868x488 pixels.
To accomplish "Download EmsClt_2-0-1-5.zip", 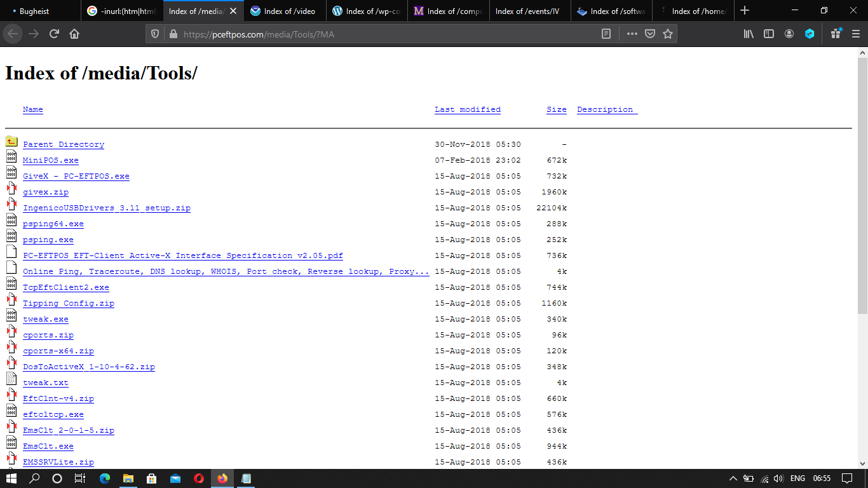I will (x=69, y=430).
